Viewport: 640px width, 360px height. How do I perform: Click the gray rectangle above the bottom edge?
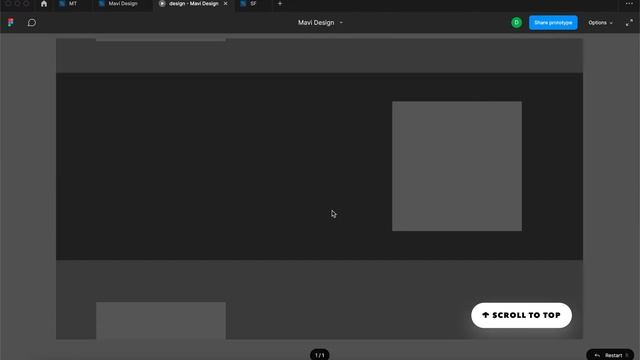point(161,320)
